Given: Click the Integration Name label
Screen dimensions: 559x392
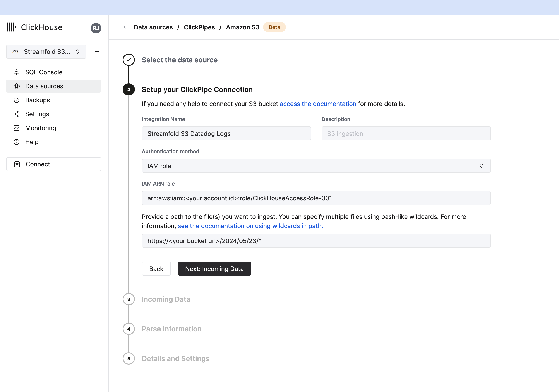Looking at the screenshot, I should [163, 119].
